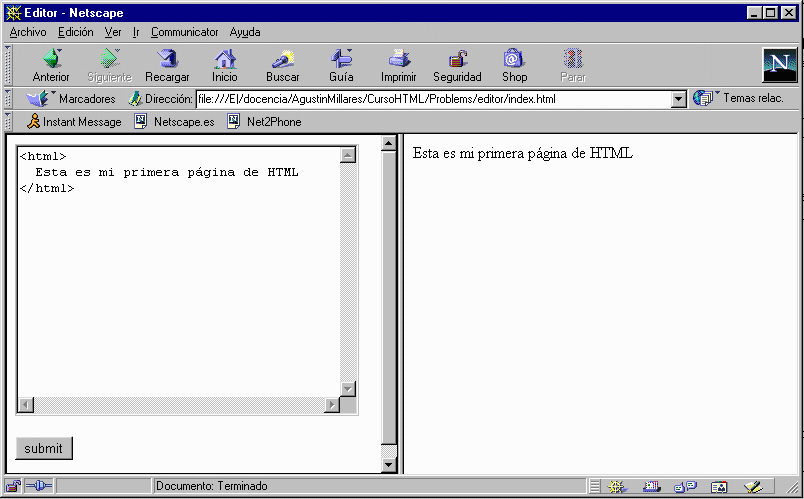Open the status bar newsgroups icon
The image size is (804, 499).
pos(685,486)
